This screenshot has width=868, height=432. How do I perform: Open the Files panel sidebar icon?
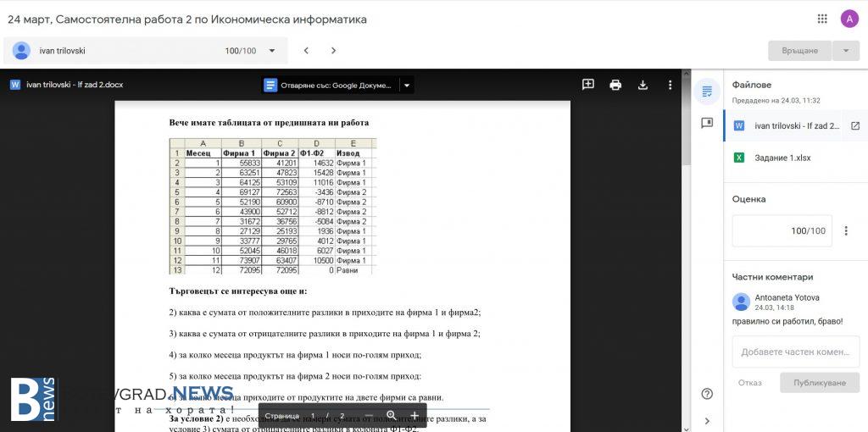point(707,91)
